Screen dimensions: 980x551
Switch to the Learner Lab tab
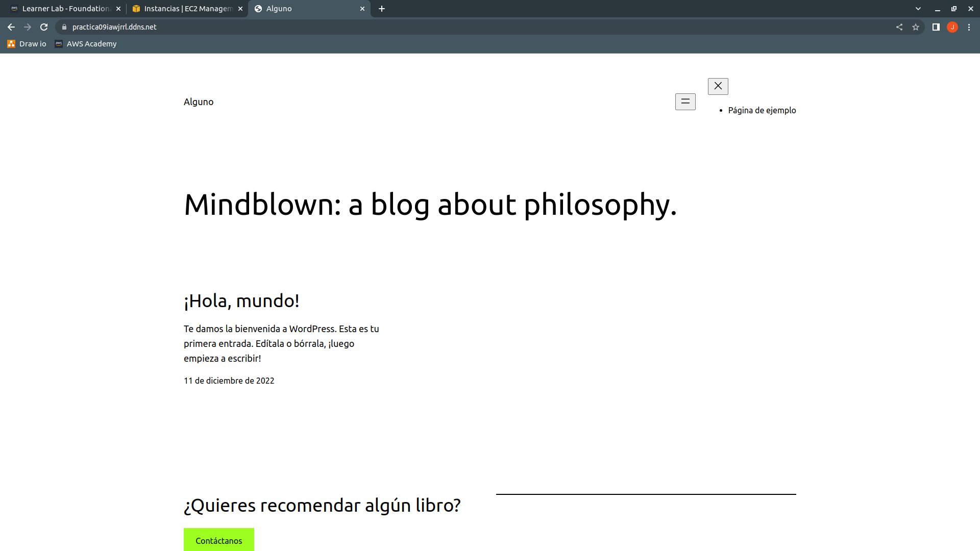tap(65, 9)
